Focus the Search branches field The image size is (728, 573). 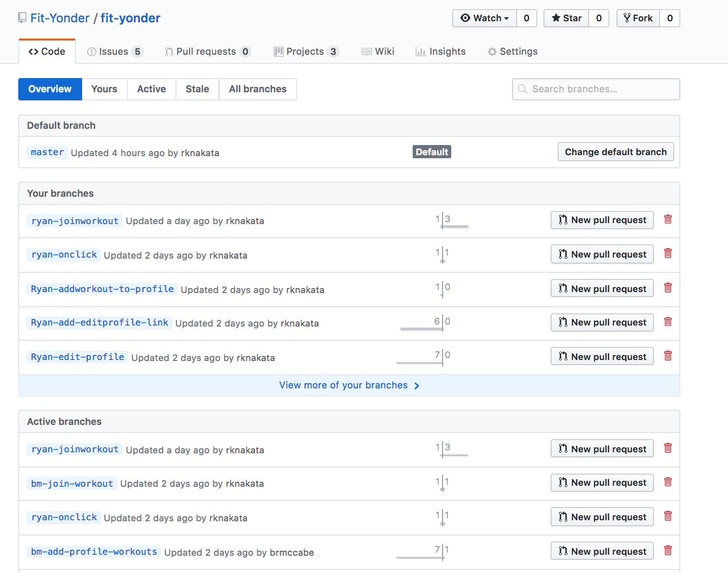point(596,89)
